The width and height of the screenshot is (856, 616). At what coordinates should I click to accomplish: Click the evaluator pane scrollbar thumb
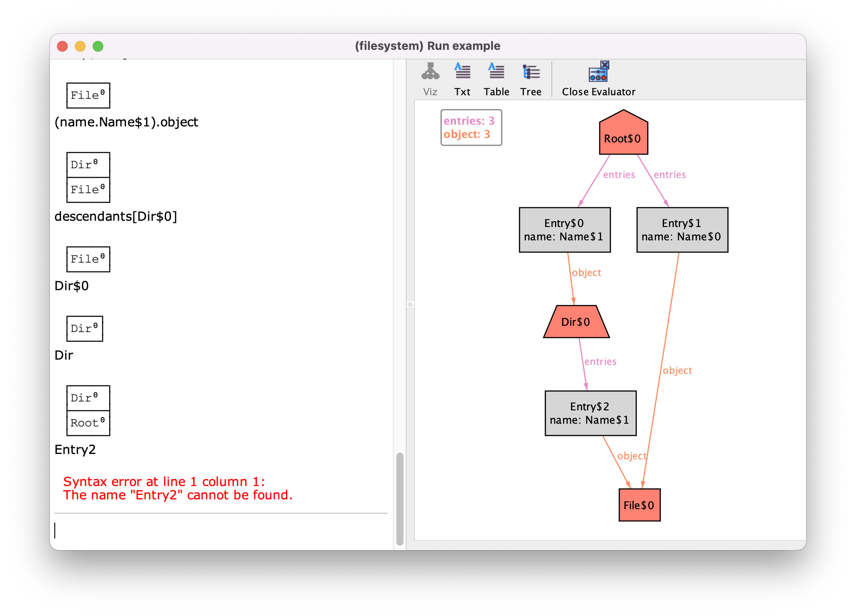pyautogui.click(x=399, y=498)
